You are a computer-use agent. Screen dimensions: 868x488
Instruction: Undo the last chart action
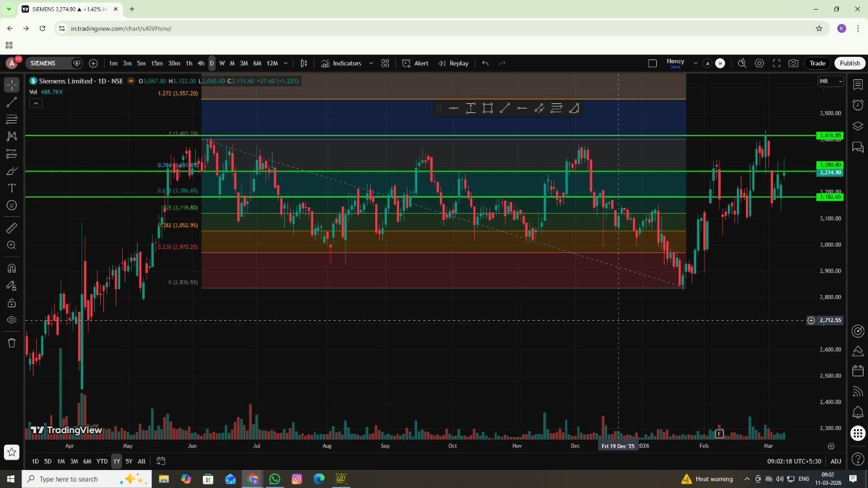click(x=485, y=63)
